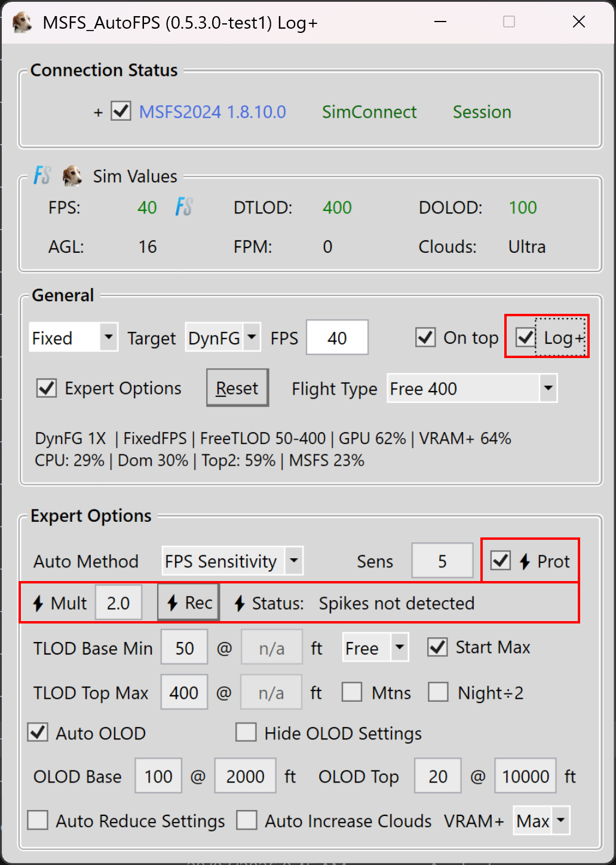
Task: Click the AGL value 16
Action: coord(148,247)
